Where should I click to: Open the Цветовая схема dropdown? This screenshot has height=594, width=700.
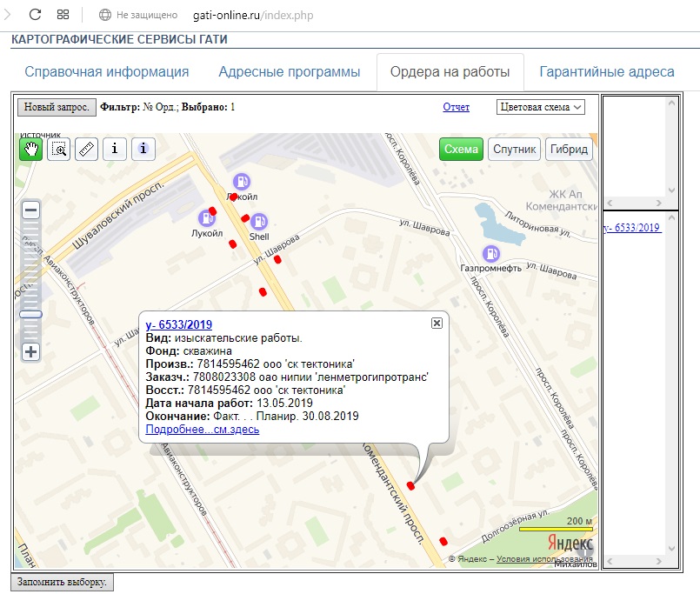click(x=541, y=107)
